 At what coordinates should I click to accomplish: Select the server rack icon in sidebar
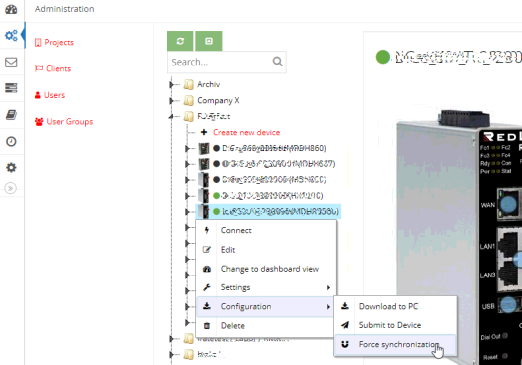(11, 88)
